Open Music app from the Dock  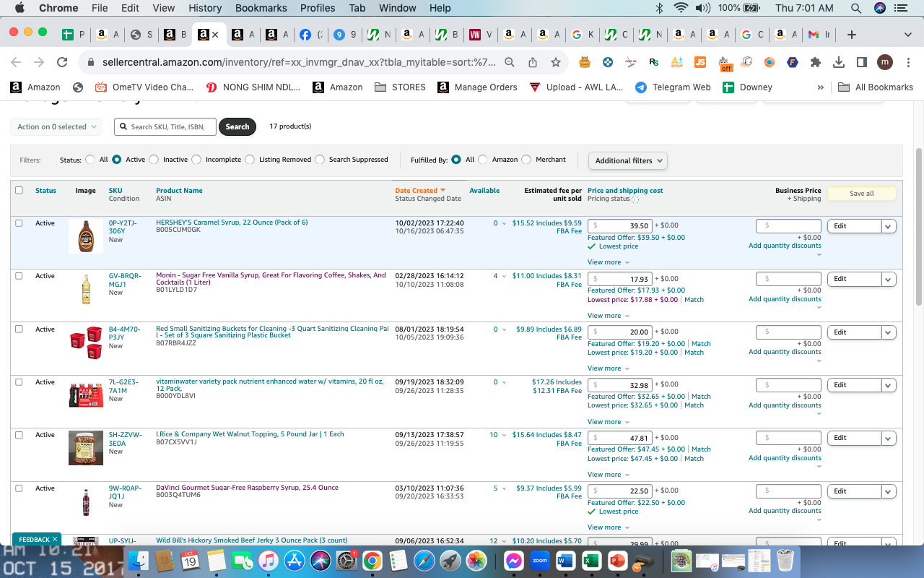[268, 561]
